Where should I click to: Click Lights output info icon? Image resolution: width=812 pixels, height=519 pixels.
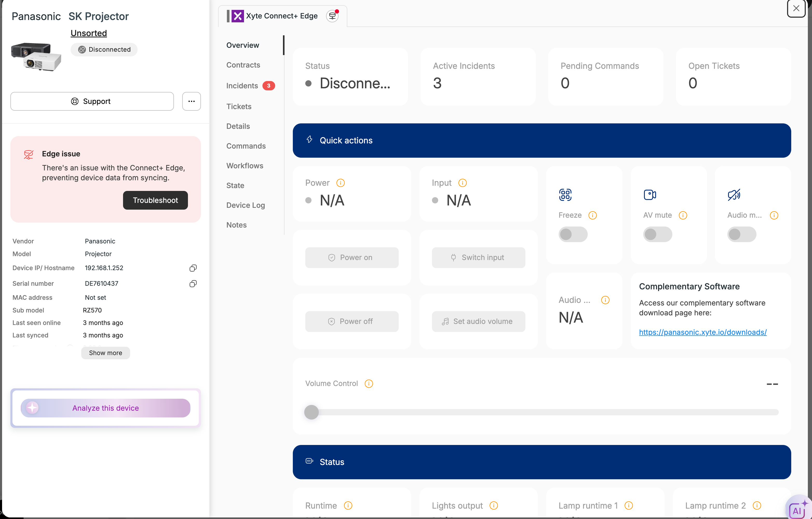coord(494,505)
